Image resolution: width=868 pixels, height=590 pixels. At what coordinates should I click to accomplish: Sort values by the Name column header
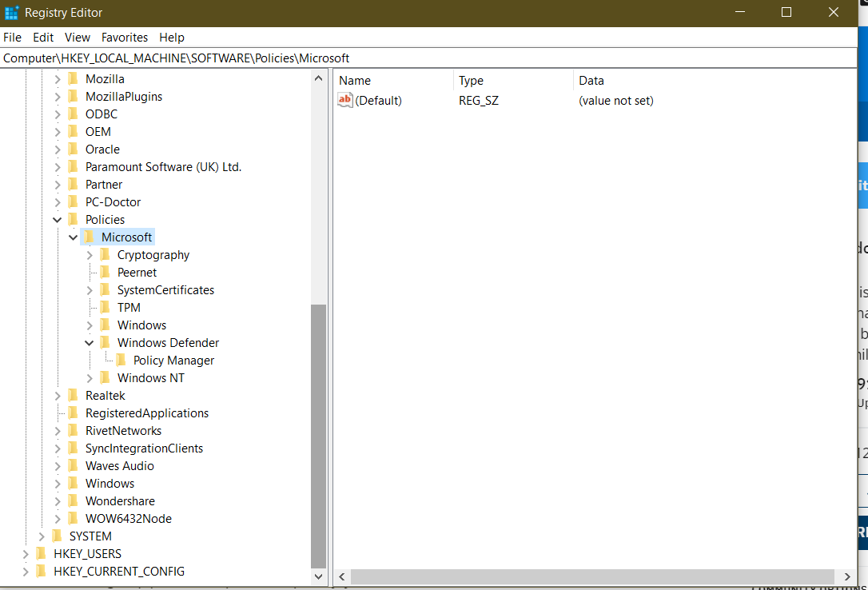pyautogui.click(x=393, y=80)
